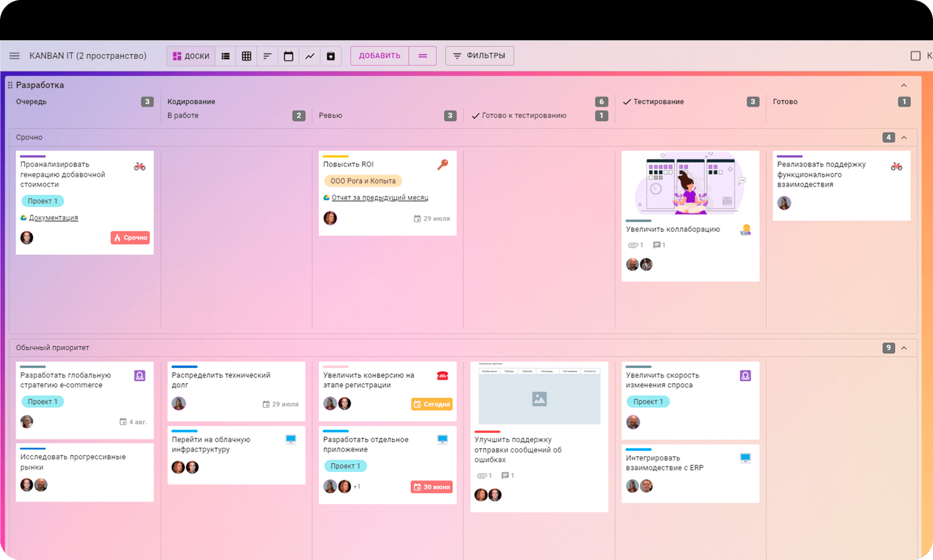Open the calendar view icon
Viewport: 933px width, 560px height.
289,56
